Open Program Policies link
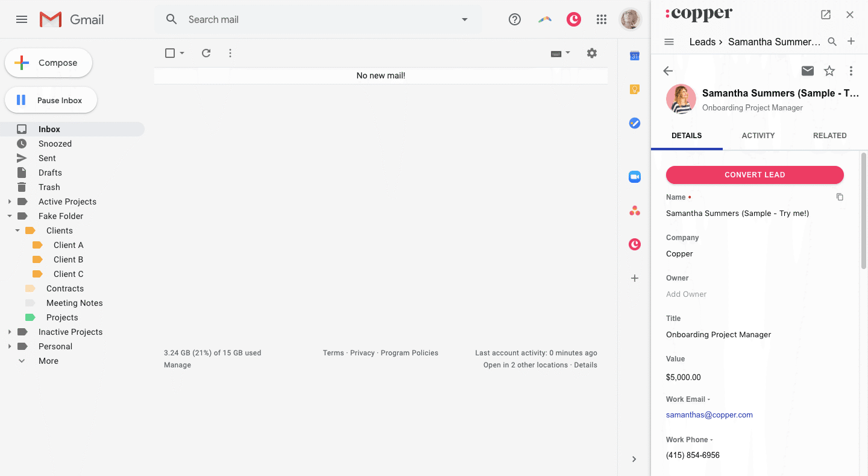Screen dimensions: 868x476 tap(409, 353)
